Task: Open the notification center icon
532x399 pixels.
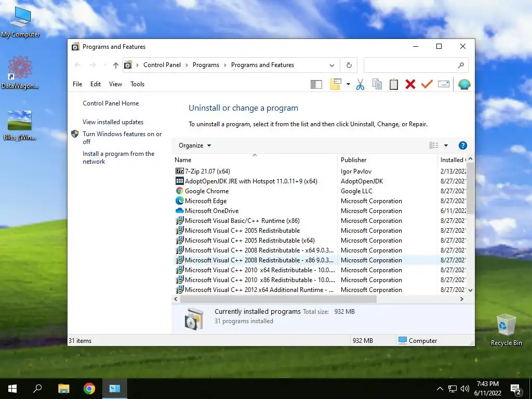Action: pos(516,389)
